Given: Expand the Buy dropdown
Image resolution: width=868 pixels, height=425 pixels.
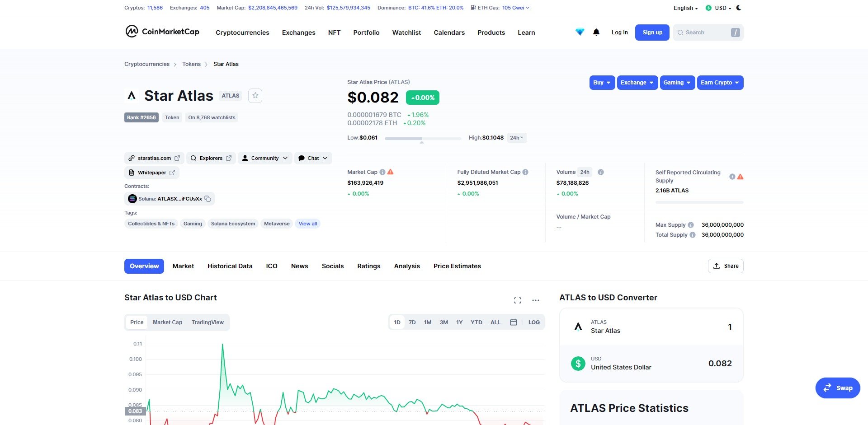Looking at the screenshot, I should 602,83.
